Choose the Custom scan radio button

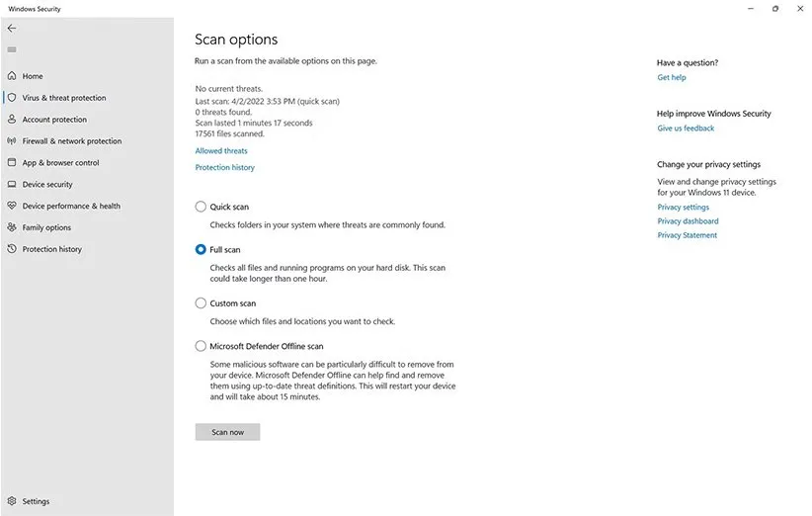pos(202,303)
